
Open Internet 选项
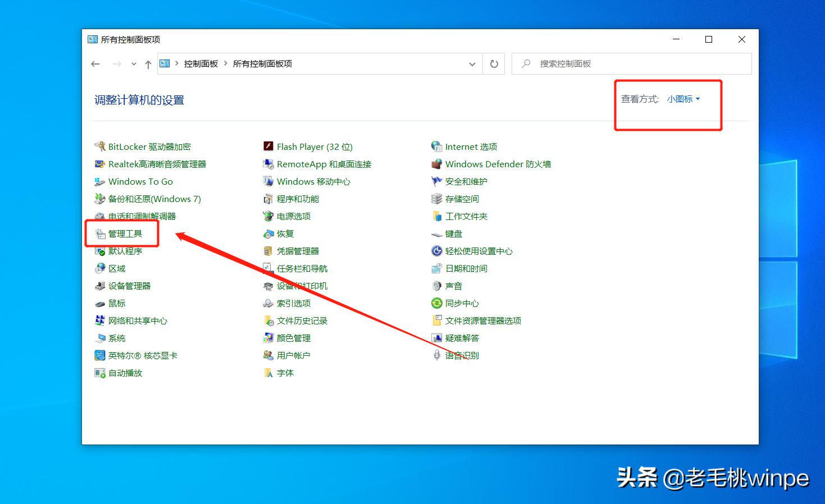(471, 146)
